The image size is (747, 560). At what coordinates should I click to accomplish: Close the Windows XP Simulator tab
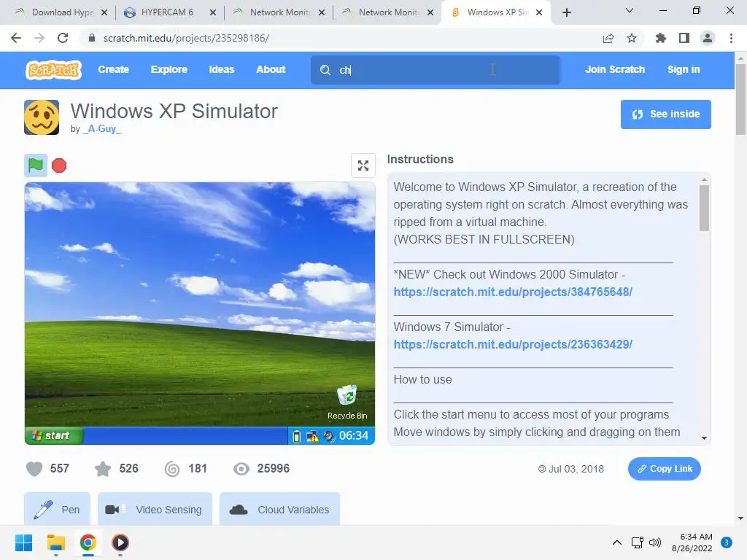pyautogui.click(x=539, y=12)
